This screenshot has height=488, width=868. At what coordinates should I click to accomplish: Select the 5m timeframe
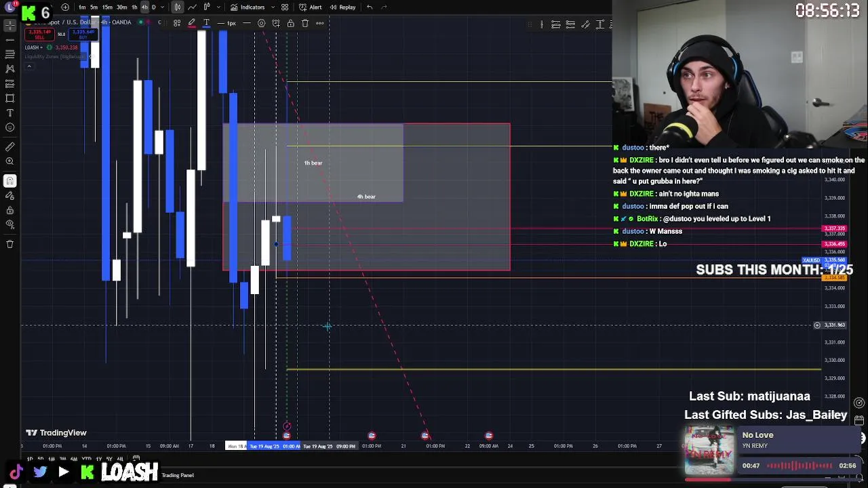coord(94,7)
